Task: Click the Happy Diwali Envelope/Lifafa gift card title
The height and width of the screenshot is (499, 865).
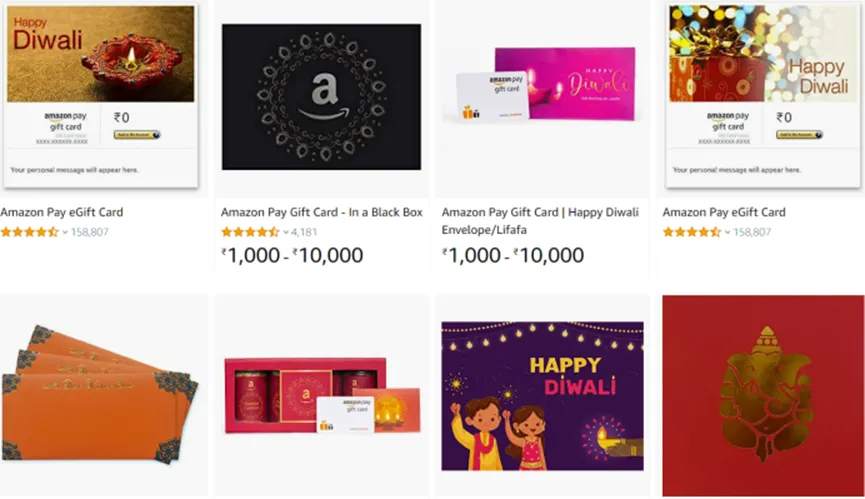Action: pos(540,221)
